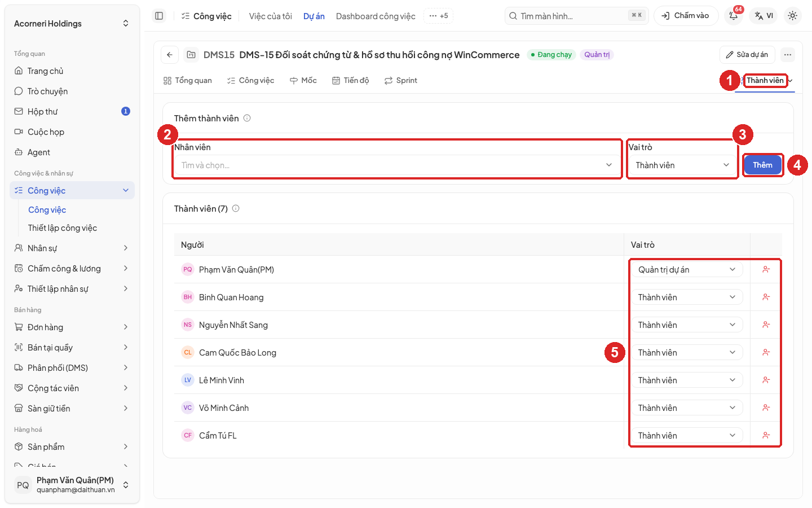Toggle the sidebar collapse icon
The width and height of the screenshot is (812, 508).
159,16
